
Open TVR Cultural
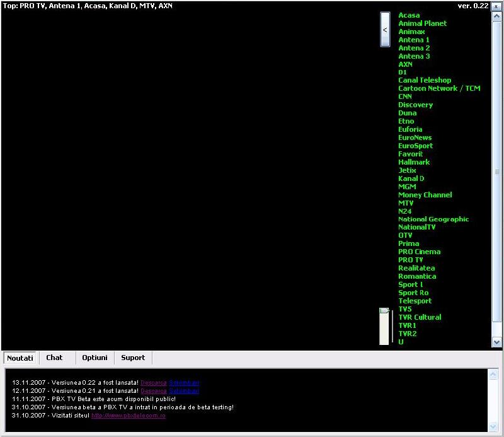pos(420,317)
